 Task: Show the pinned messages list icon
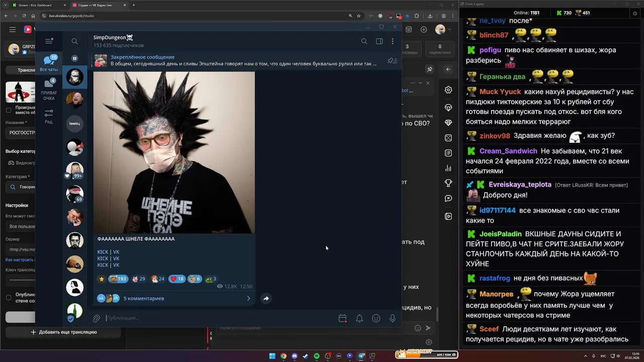[392, 61]
